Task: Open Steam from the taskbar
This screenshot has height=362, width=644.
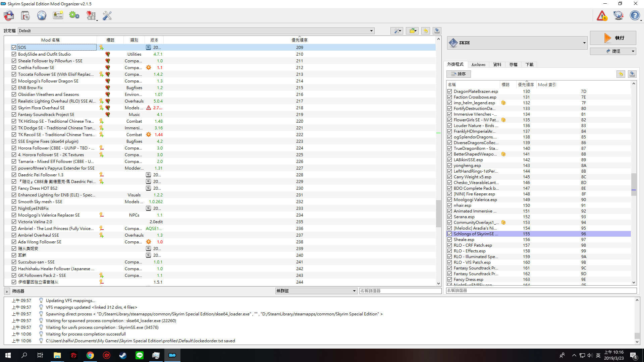Action: click(x=123, y=355)
